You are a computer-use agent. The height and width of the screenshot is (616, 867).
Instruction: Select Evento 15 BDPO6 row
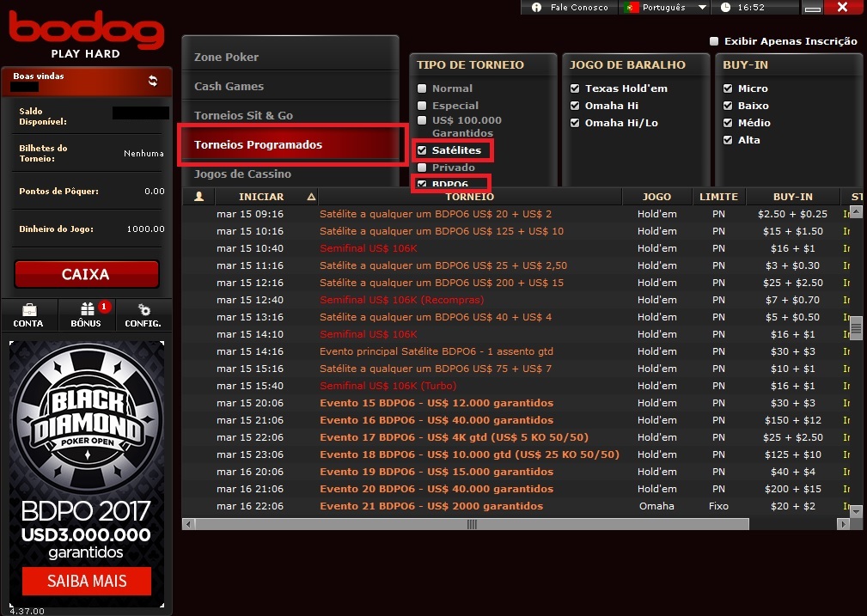click(x=516, y=403)
